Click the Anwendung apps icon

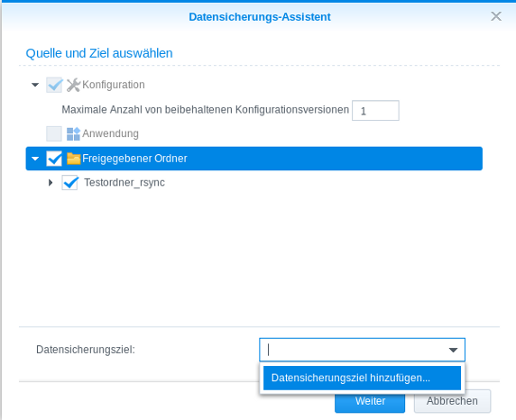[73, 134]
